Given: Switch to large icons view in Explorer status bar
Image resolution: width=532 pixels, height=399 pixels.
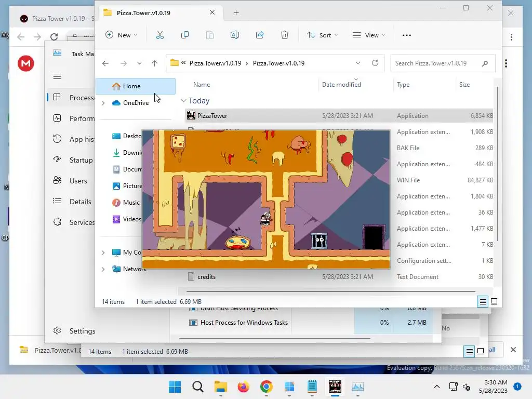Looking at the screenshot, I should (494, 302).
